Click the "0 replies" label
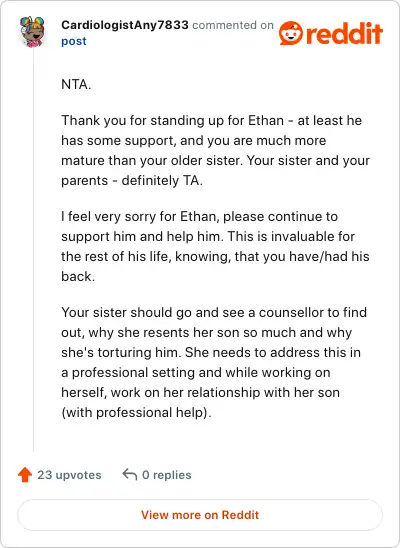Screen dimensions: 400x548 click(x=167, y=475)
